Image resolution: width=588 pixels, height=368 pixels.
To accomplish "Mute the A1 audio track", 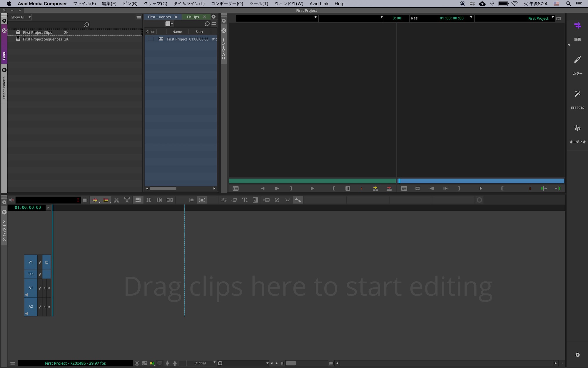I will point(49,288).
